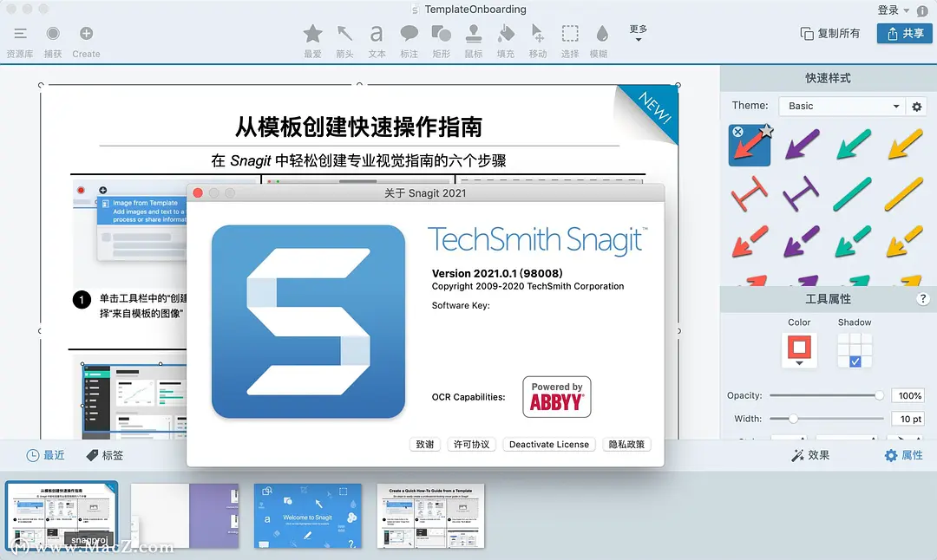Image resolution: width=937 pixels, height=560 pixels.
Task: Select the red dashed arrow style
Action: click(750, 241)
